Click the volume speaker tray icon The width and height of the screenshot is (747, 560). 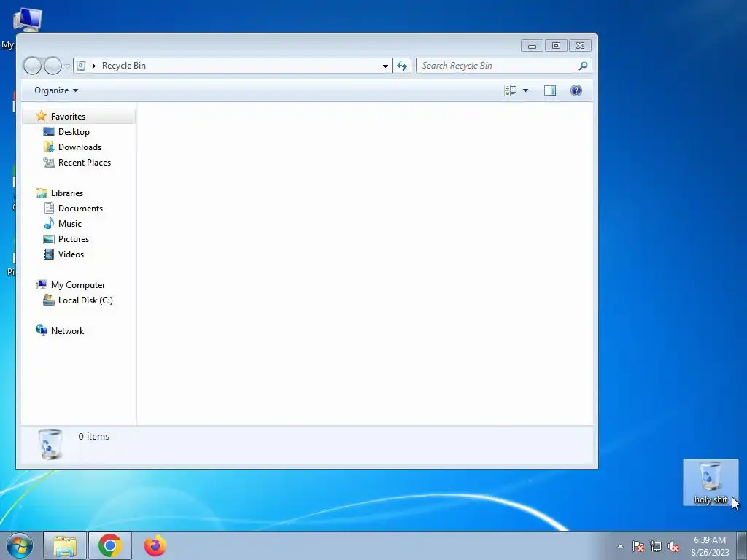pyautogui.click(x=673, y=546)
